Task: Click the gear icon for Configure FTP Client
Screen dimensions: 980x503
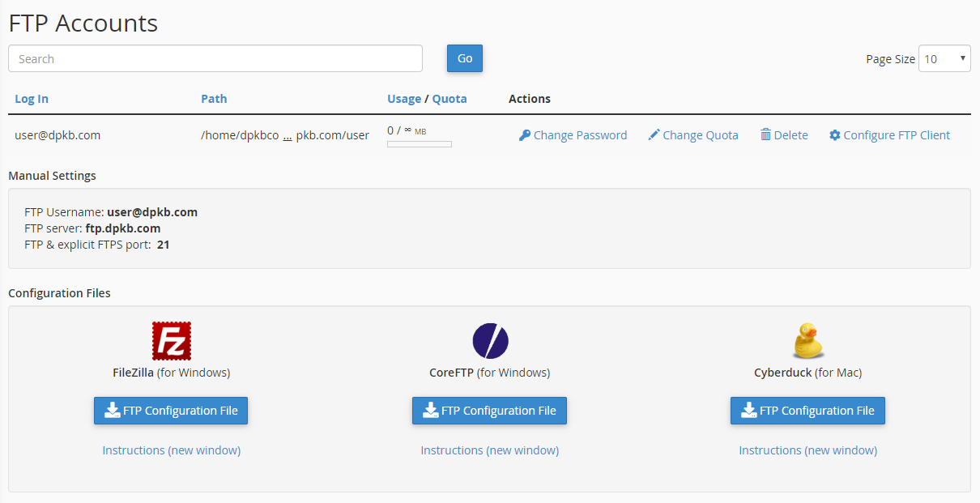Action: coord(834,134)
